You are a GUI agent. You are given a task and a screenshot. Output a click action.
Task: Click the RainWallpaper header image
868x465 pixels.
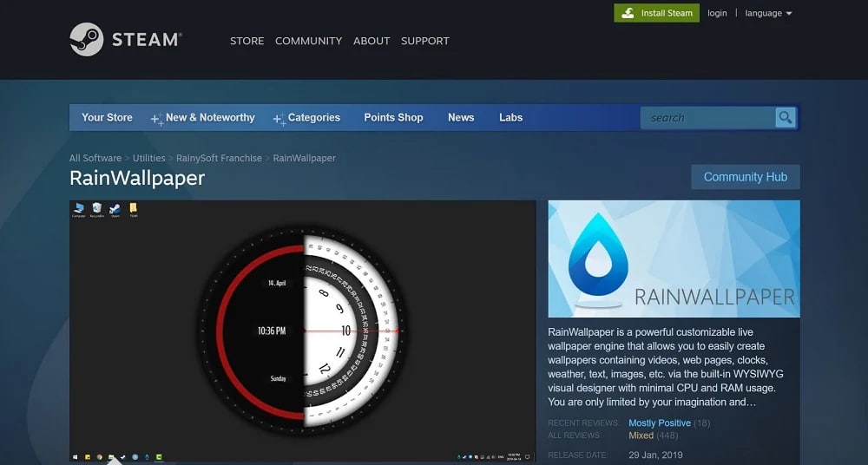674,259
